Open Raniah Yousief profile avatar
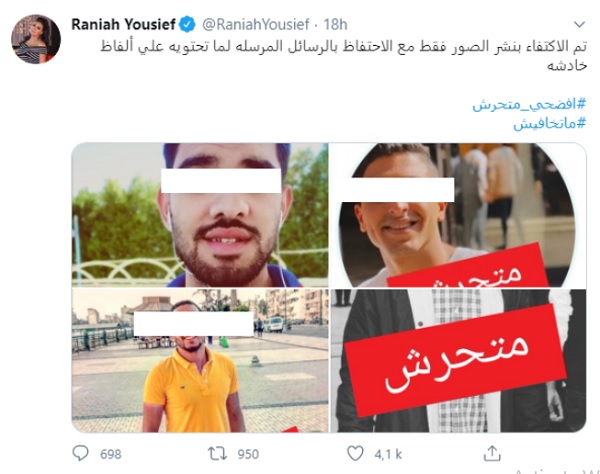This screenshot has width=600, height=474. (x=36, y=39)
